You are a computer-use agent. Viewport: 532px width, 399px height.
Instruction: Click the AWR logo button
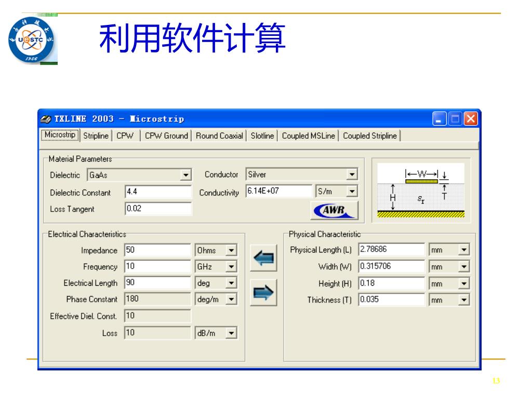point(334,210)
